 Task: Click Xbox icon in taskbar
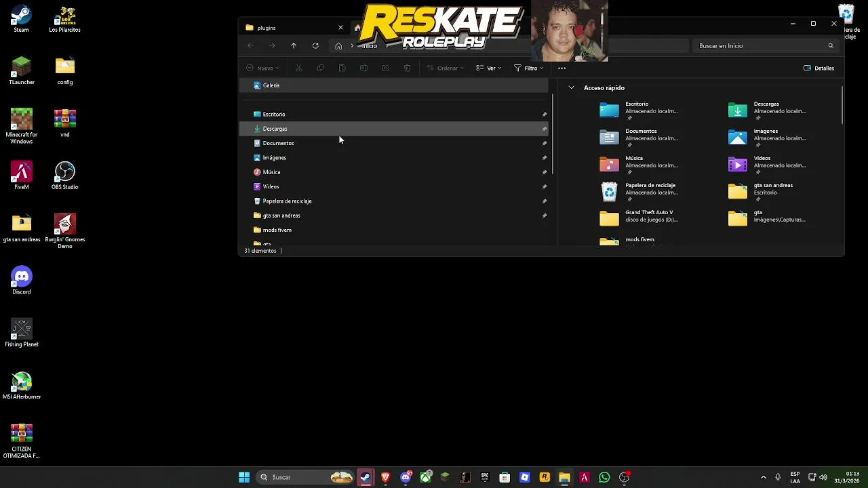(425, 477)
